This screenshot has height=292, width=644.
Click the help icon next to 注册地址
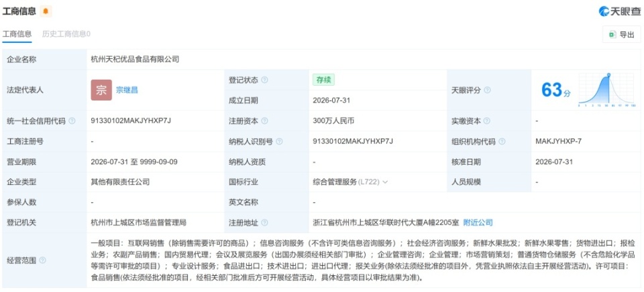(264, 223)
